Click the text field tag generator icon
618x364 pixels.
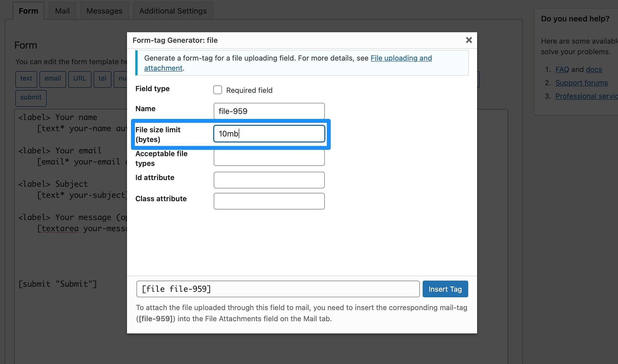(26, 78)
